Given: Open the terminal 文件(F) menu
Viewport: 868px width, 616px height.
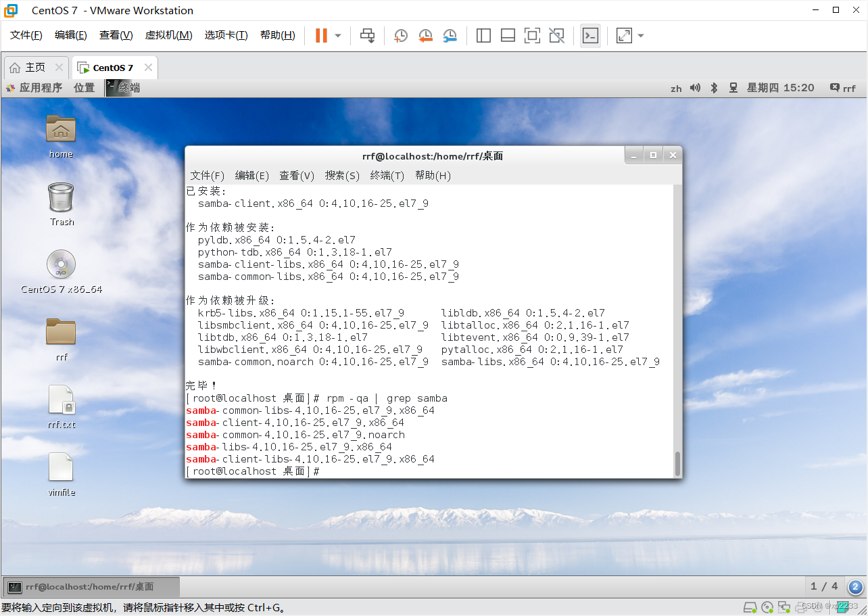Looking at the screenshot, I should (207, 176).
